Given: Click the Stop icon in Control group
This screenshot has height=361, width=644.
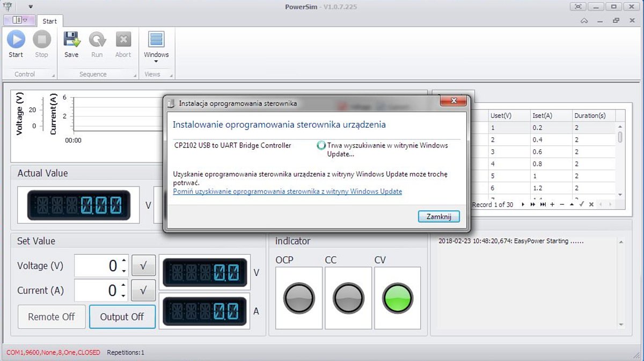Looking at the screenshot, I should point(41,39).
